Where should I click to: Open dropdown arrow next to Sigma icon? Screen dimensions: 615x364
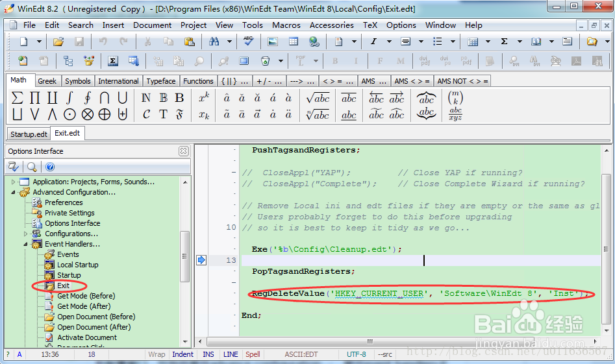tap(520, 42)
